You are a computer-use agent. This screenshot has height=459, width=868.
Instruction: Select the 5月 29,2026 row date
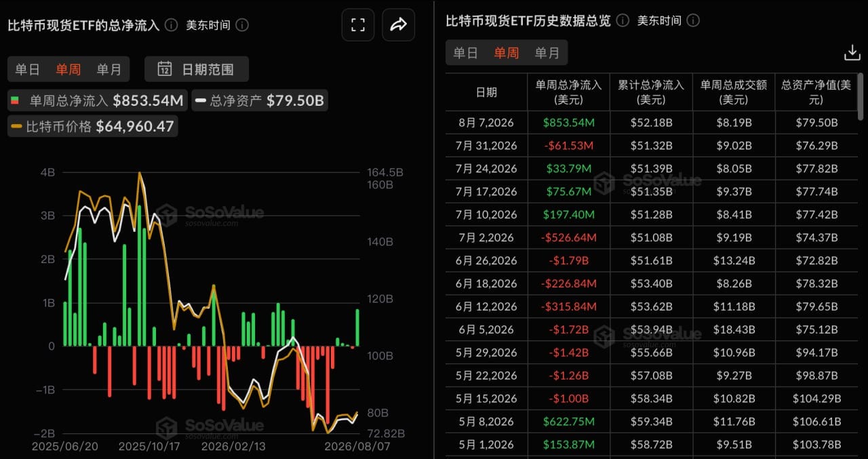(486, 353)
